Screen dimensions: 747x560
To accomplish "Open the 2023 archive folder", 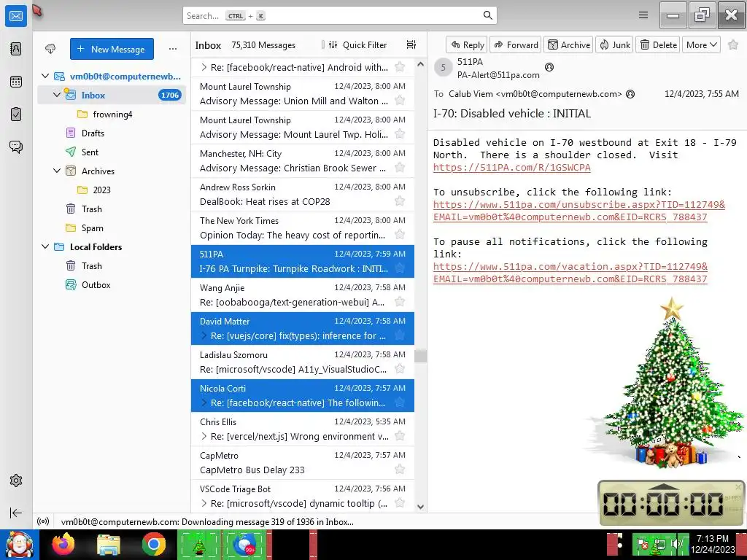I will point(112,190).
